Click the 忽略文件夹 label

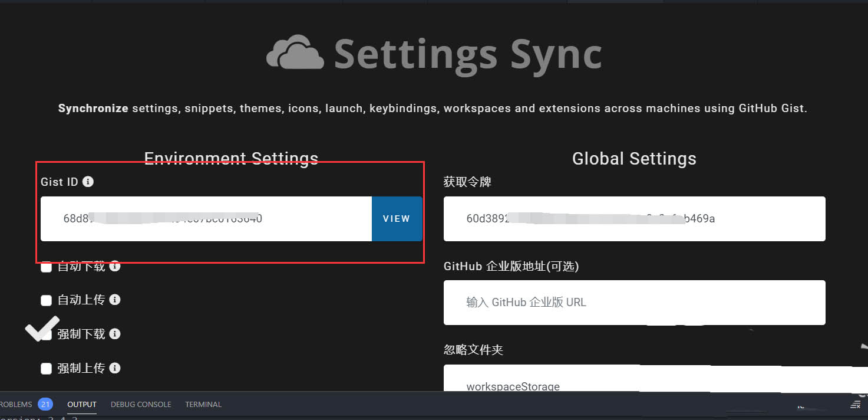pos(473,350)
